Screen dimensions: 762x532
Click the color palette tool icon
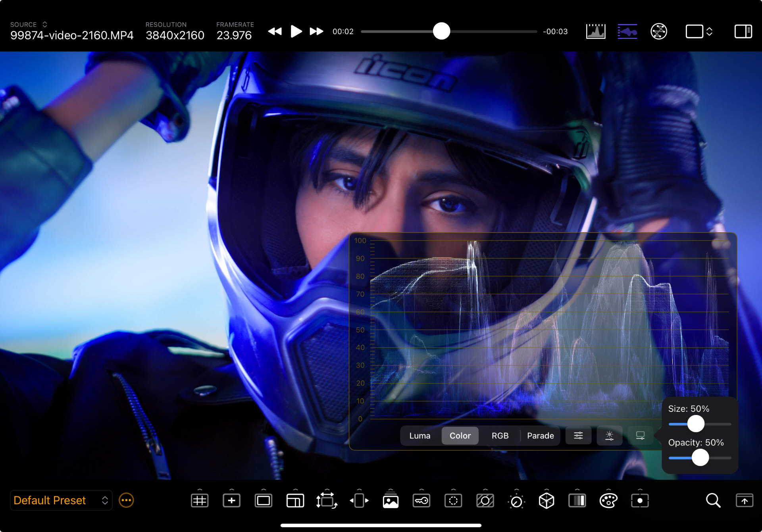click(608, 501)
